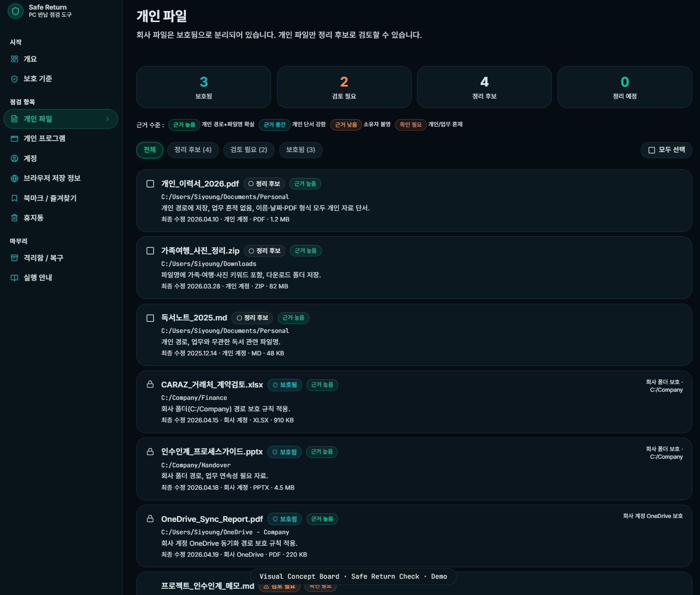The height and width of the screenshot is (595, 700).
Task: Open 브라우저 저장 정보 globe icon
Action: (14, 178)
